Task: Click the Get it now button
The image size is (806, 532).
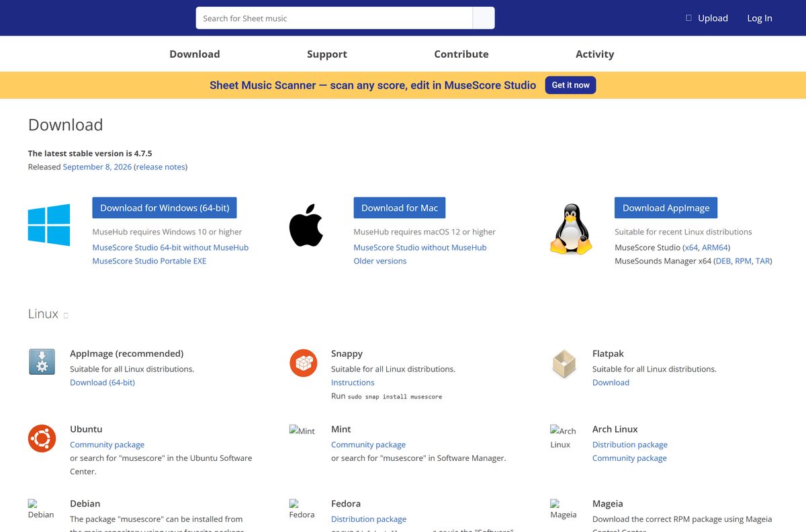Action: pyautogui.click(x=571, y=85)
